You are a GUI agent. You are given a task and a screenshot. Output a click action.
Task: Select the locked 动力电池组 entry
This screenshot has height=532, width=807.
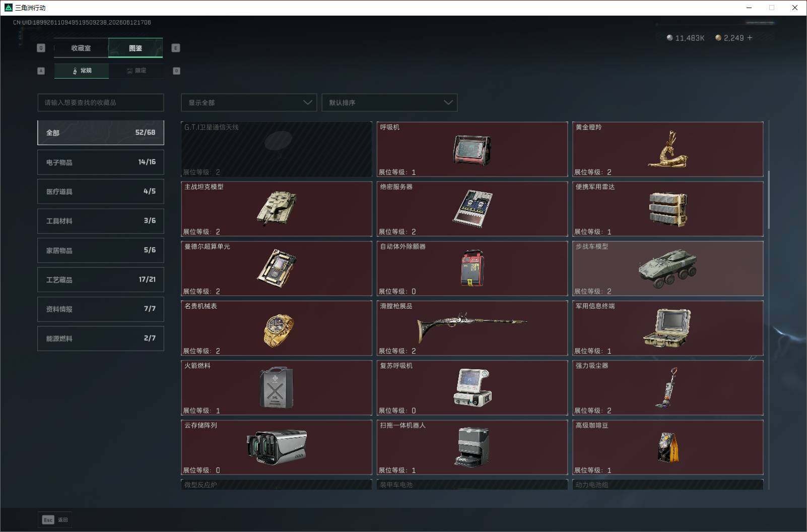(x=667, y=485)
